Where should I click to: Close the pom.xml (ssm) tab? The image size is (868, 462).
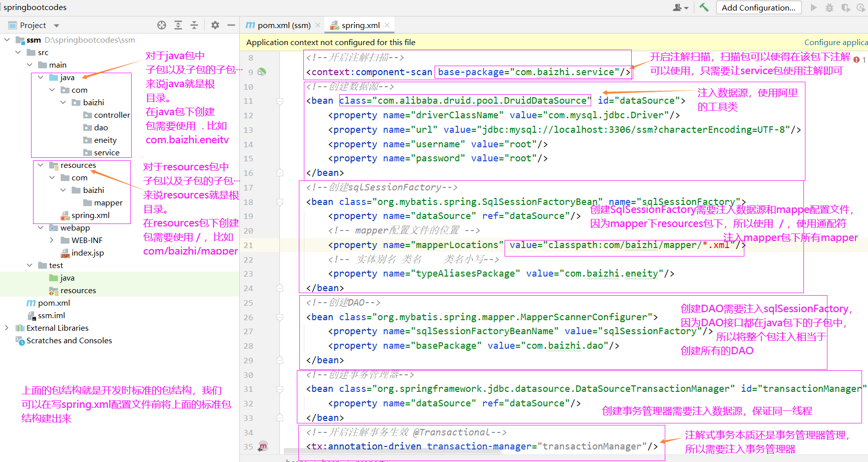pyautogui.click(x=318, y=25)
